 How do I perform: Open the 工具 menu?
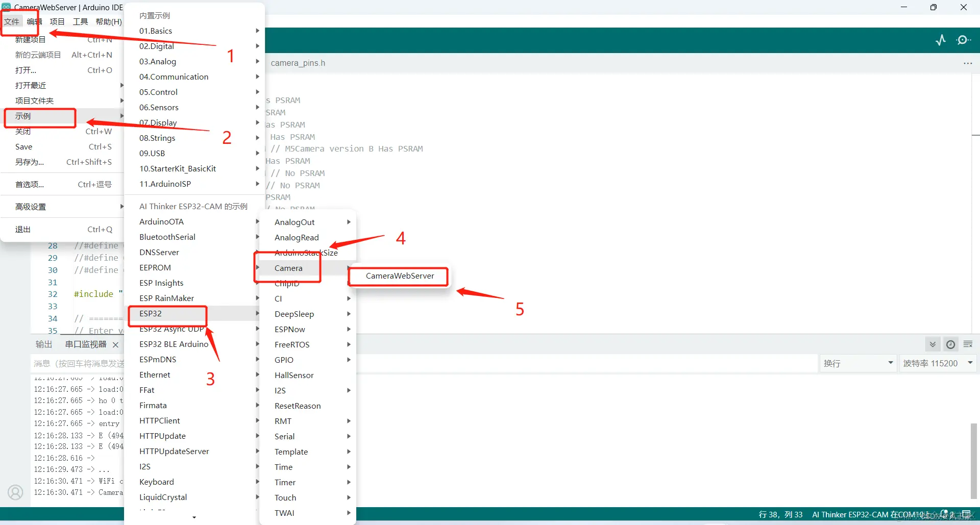coord(80,21)
